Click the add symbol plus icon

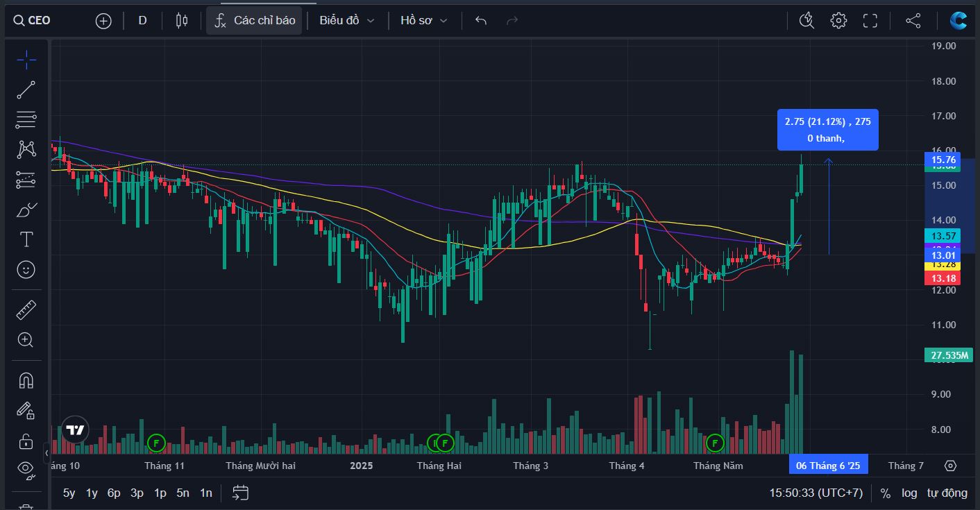pos(103,21)
